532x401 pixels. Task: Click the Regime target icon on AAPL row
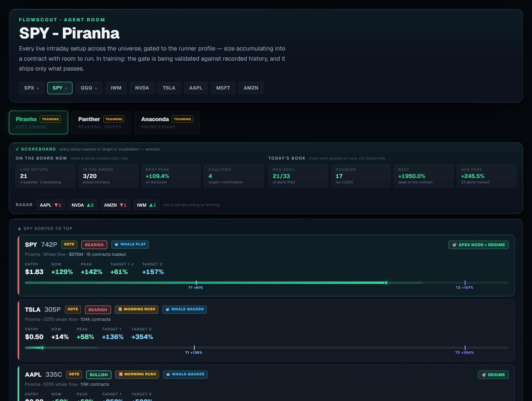pyautogui.click(x=484, y=375)
